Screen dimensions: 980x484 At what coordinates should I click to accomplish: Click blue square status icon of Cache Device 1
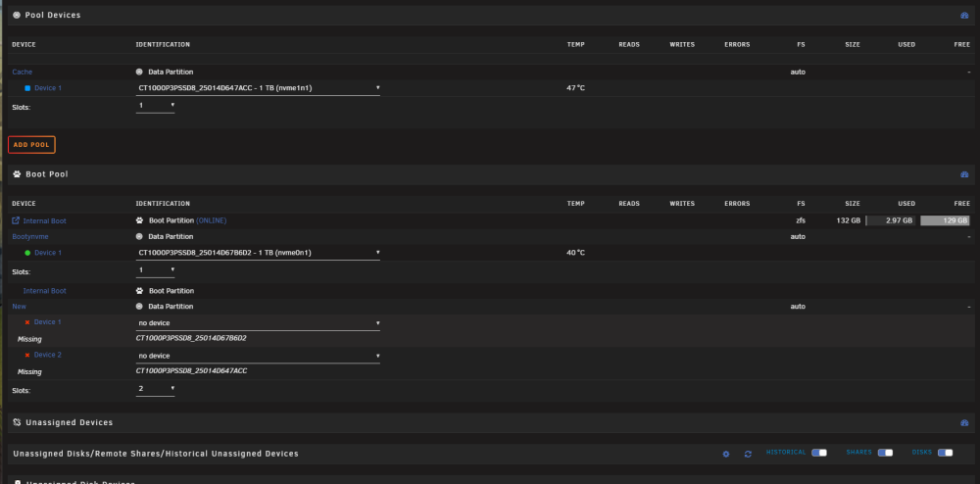27,88
